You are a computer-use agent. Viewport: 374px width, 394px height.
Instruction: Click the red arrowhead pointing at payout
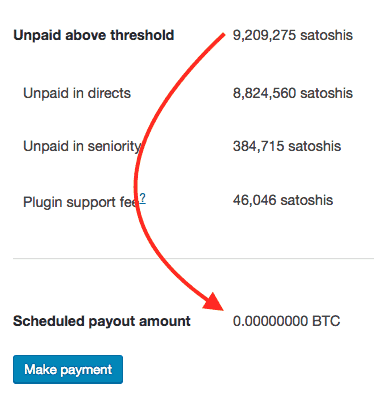click(x=214, y=302)
